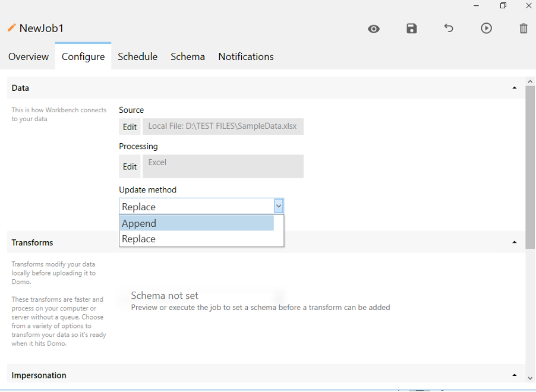The height and width of the screenshot is (392, 536).
Task: Save the job using the save icon
Action: (x=411, y=29)
